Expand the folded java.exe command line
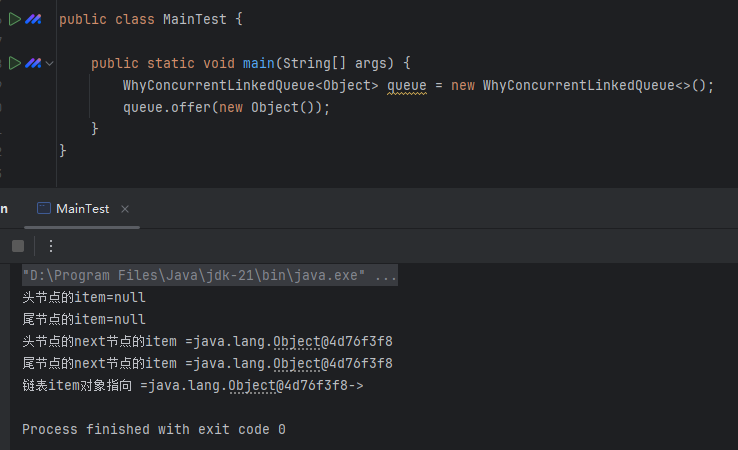 [x=387, y=276]
